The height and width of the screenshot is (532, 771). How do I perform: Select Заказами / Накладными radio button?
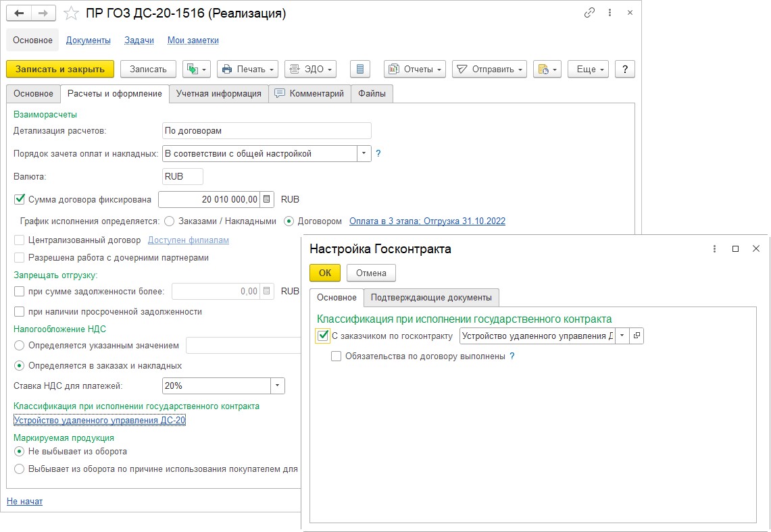[x=170, y=221]
